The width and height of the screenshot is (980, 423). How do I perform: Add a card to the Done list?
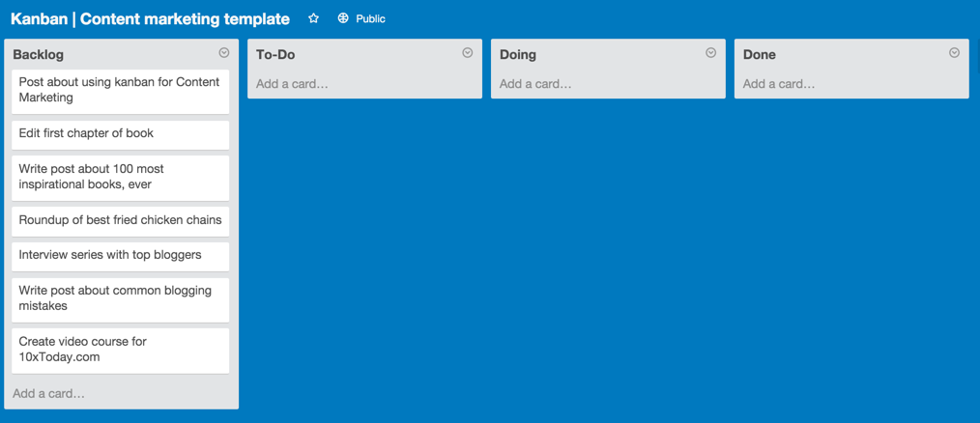[x=779, y=84]
